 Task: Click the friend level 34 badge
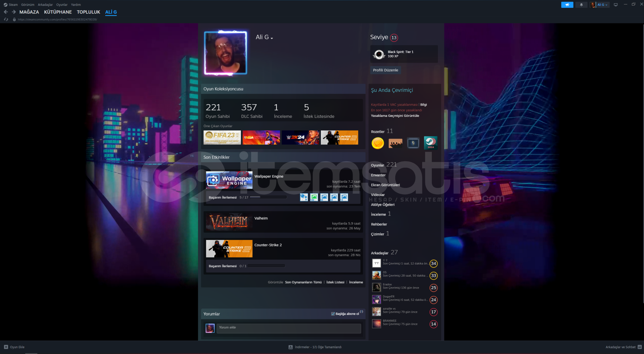[x=434, y=263]
